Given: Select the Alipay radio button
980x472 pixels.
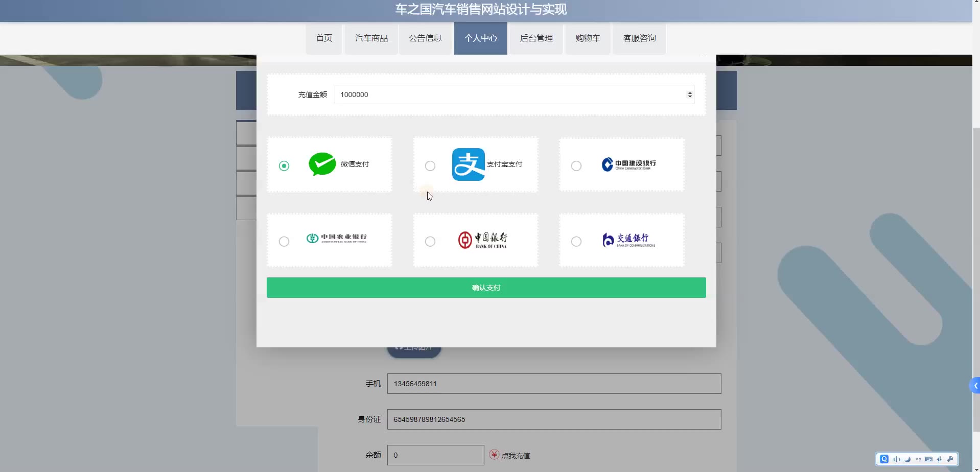Looking at the screenshot, I should (x=430, y=166).
